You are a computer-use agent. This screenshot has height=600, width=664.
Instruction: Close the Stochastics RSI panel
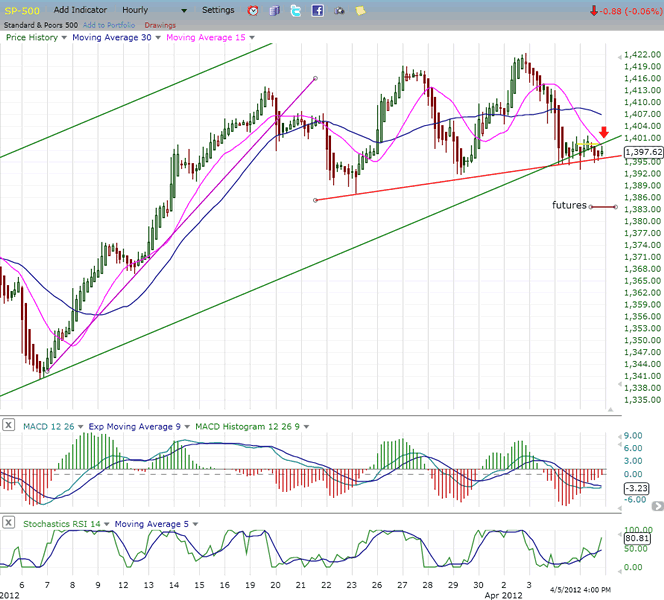coord(8,523)
